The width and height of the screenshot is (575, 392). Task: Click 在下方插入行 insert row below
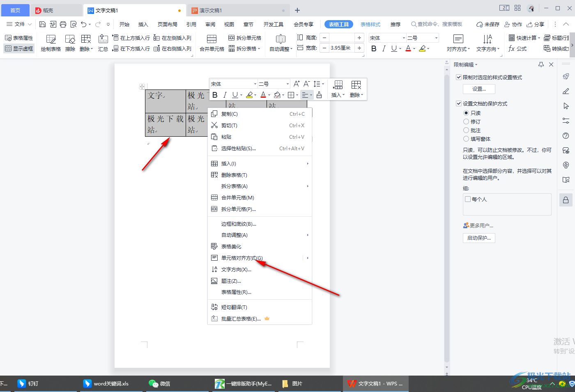click(131, 48)
